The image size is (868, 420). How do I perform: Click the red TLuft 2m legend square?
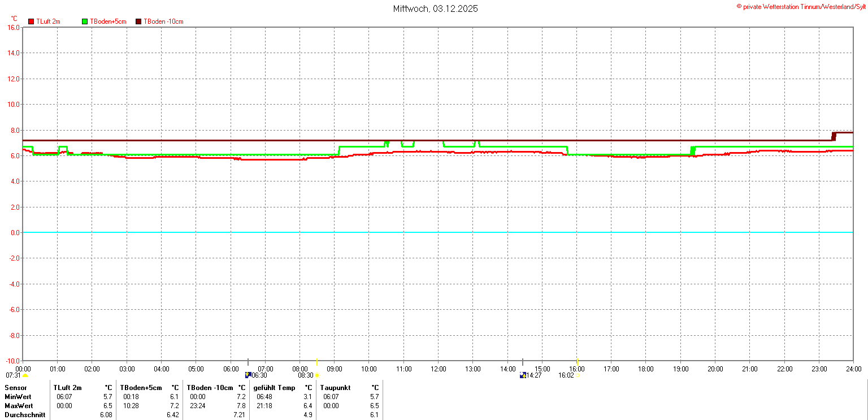[31, 21]
